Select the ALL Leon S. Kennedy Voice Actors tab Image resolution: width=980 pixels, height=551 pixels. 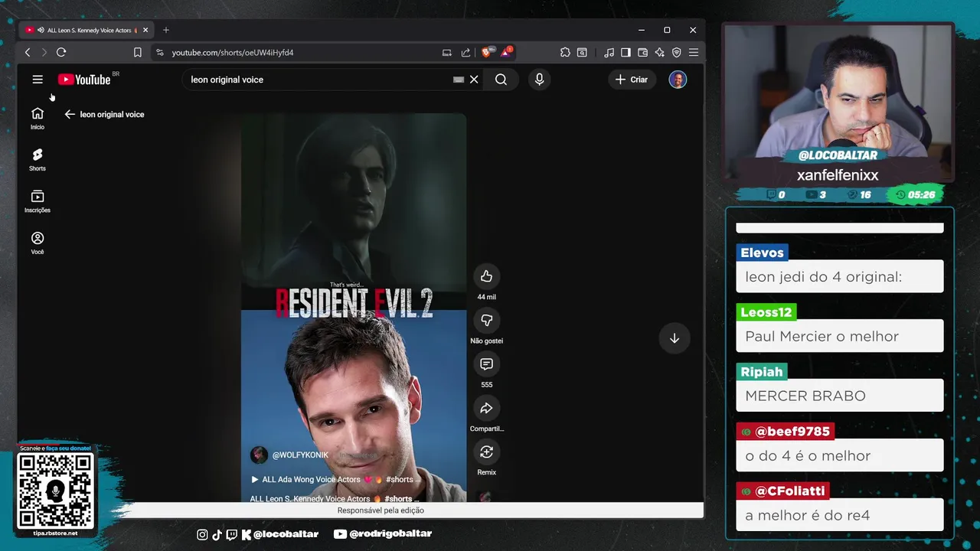point(87,30)
